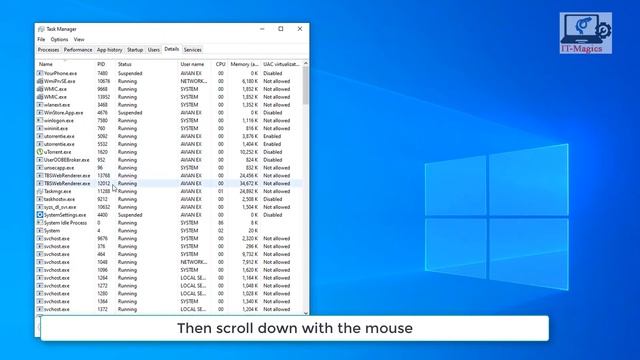Select the WinStore.App.exe process name
This screenshot has width=640, height=360.
(x=63, y=113)
